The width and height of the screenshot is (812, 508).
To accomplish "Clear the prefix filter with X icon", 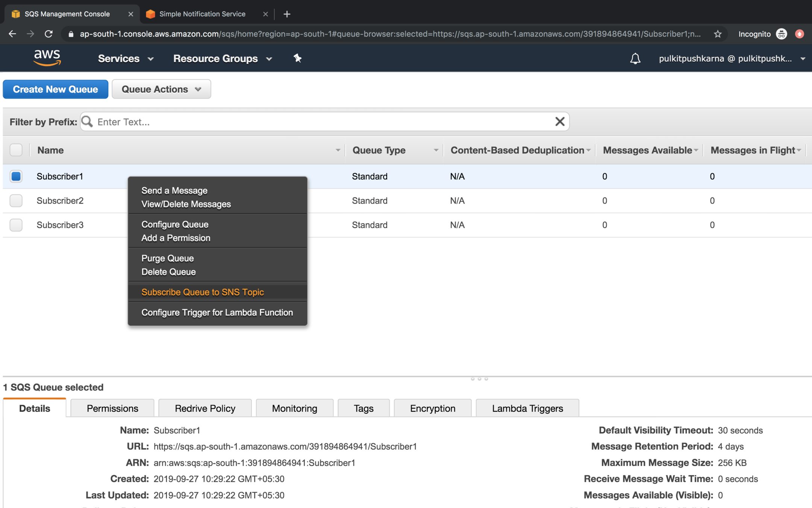I will point(559,122).
